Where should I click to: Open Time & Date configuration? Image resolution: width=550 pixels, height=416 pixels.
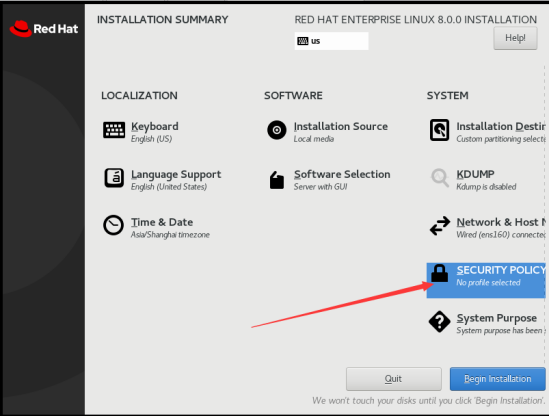(162, 222)
